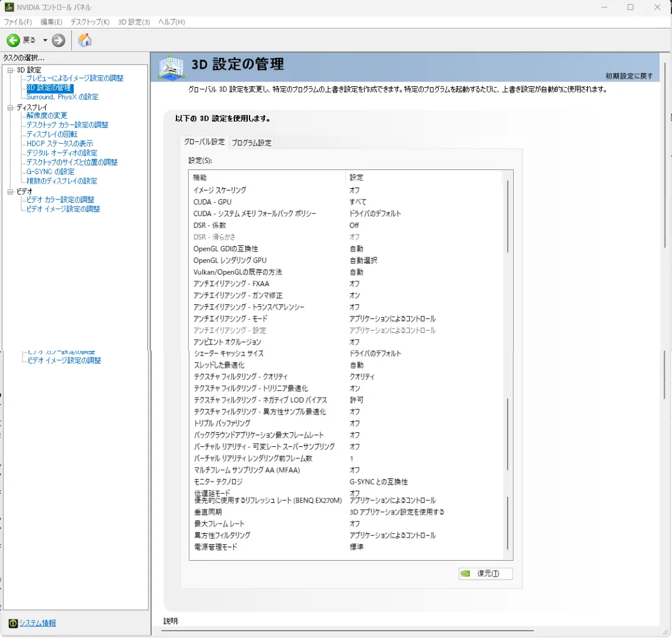Open the ヘルプ(H) menu

click(x=171, y=22)
